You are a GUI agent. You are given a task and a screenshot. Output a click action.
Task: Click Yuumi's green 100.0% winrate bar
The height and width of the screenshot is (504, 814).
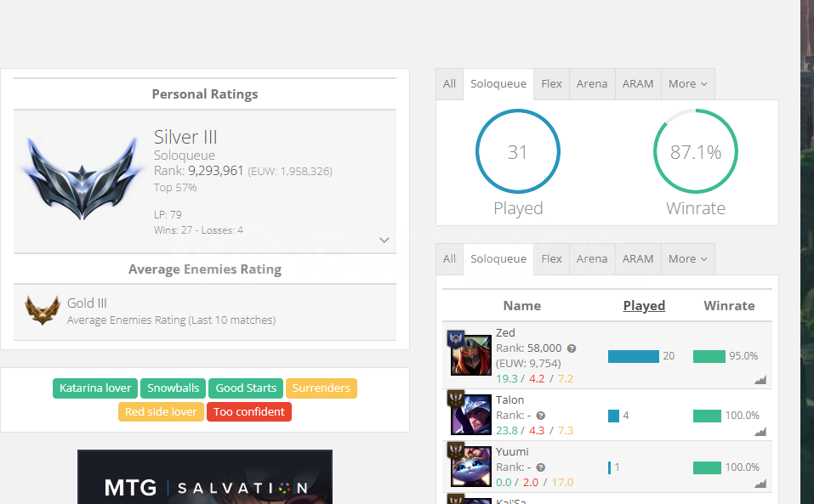(707, 467)
